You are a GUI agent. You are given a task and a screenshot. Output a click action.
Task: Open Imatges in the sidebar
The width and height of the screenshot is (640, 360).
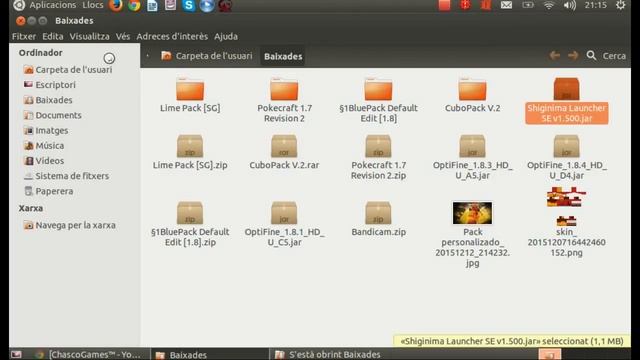(x=46, y=130)
